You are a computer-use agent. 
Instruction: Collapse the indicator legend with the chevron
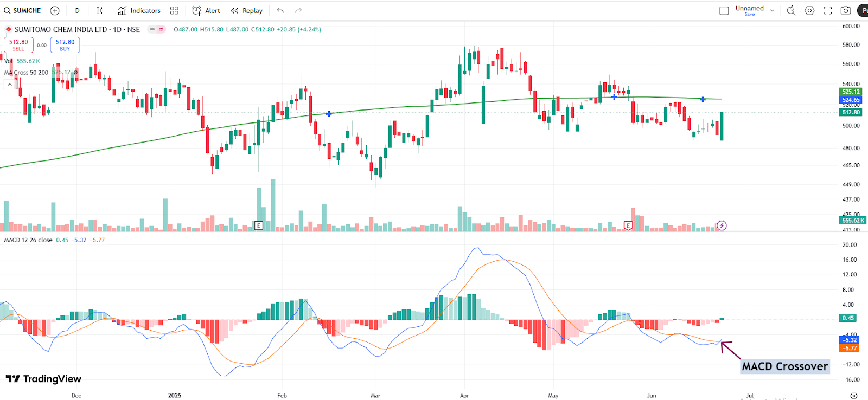click(10, 85)
